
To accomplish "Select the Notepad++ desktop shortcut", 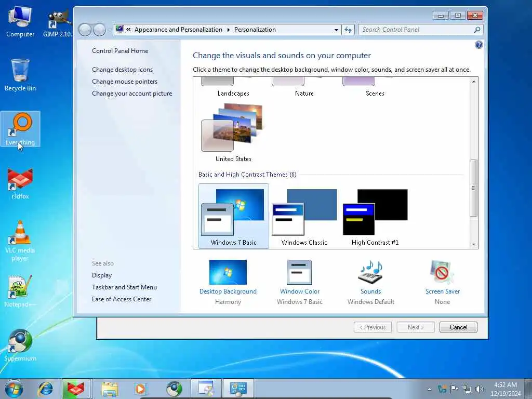I will coord(20,291).
